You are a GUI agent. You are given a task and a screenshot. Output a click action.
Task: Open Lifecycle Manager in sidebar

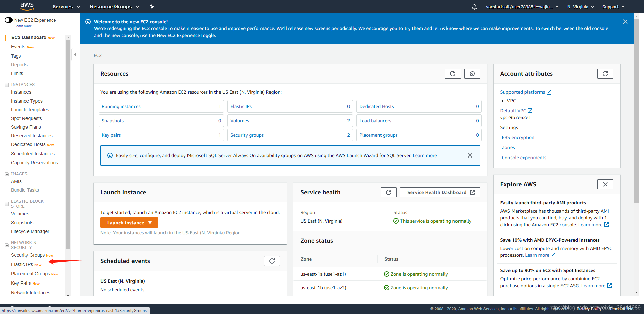[30, 231]
